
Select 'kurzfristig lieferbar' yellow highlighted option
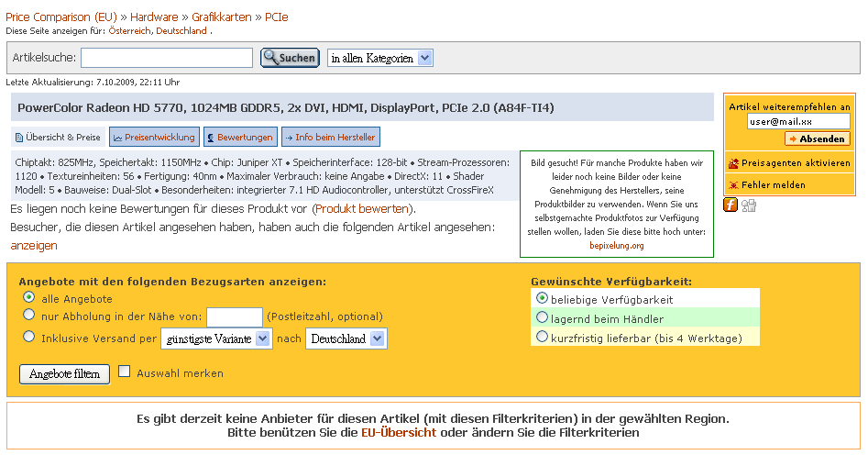pyautogui.click(x=543, y=337)
